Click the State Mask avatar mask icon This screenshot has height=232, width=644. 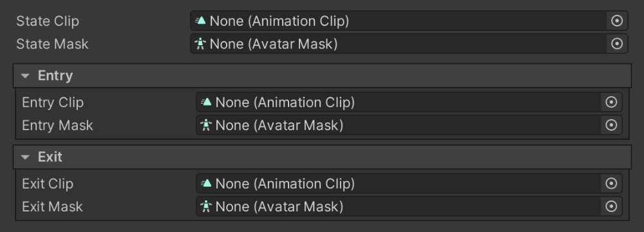pos(200,44)
